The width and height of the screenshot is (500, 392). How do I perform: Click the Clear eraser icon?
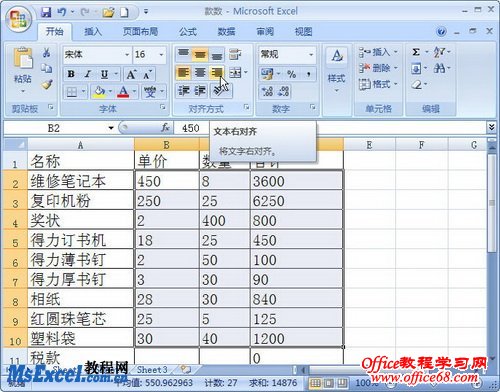click(x=417, y=85)
